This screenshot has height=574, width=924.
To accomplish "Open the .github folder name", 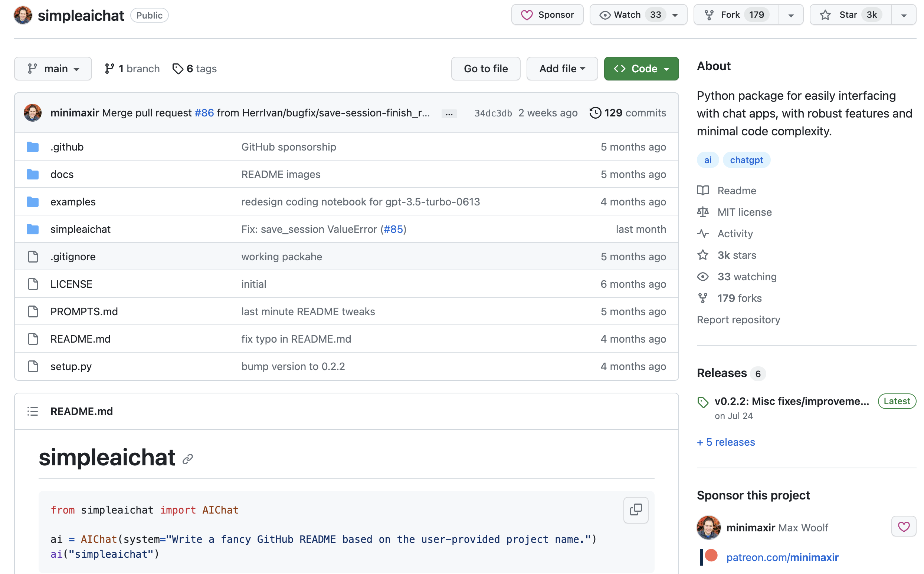I will (67, 147).
